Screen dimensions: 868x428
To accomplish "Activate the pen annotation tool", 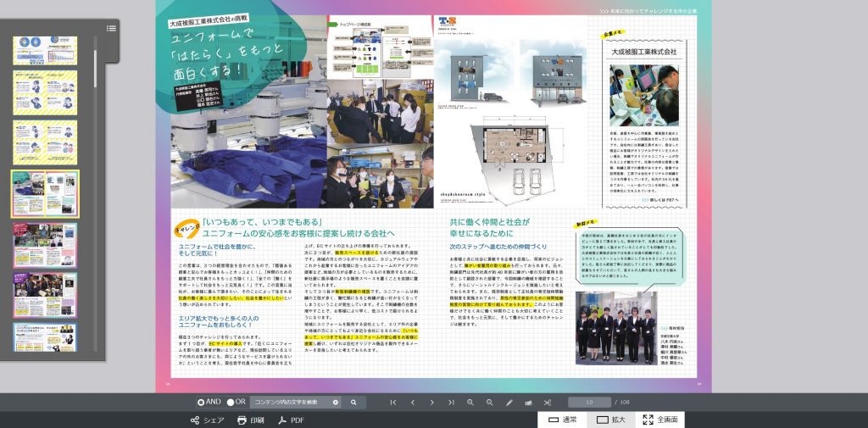I will [x=509, y=403].
